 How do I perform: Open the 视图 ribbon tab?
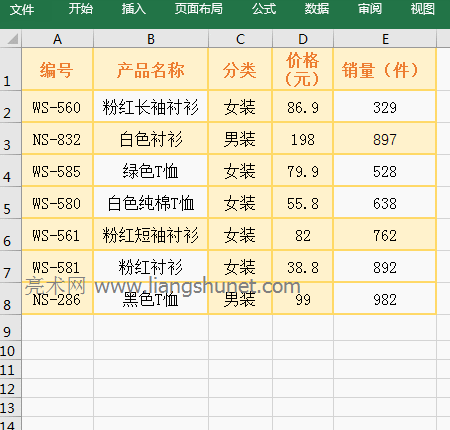click(x=423, y=9)
